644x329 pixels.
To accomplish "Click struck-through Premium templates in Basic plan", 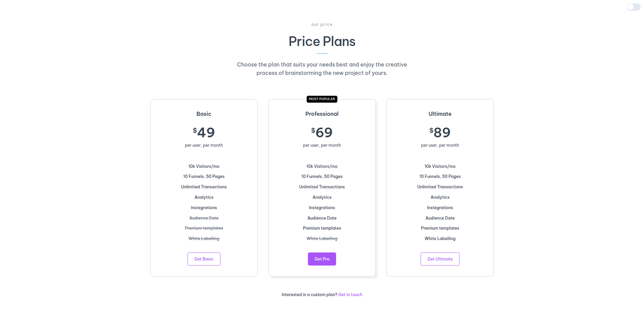I will click(x=204, y=228).
